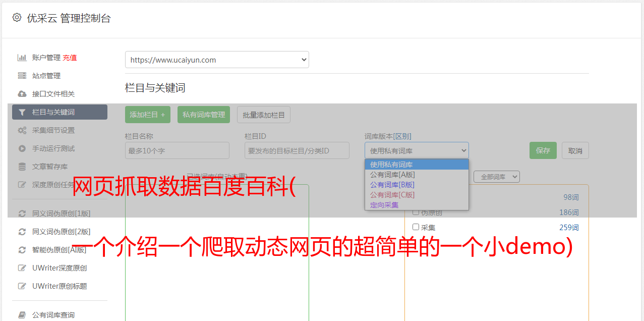Click the 186词 count link
Viewport: 644px width, 321px height.
(569, 212)
